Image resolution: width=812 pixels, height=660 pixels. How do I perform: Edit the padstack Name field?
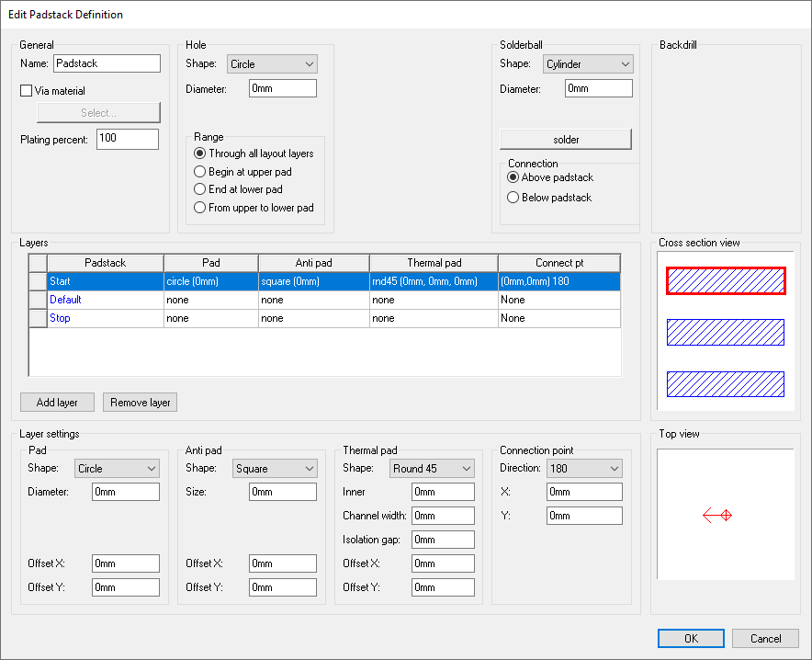pyautogui.click(x=107, y=63)
